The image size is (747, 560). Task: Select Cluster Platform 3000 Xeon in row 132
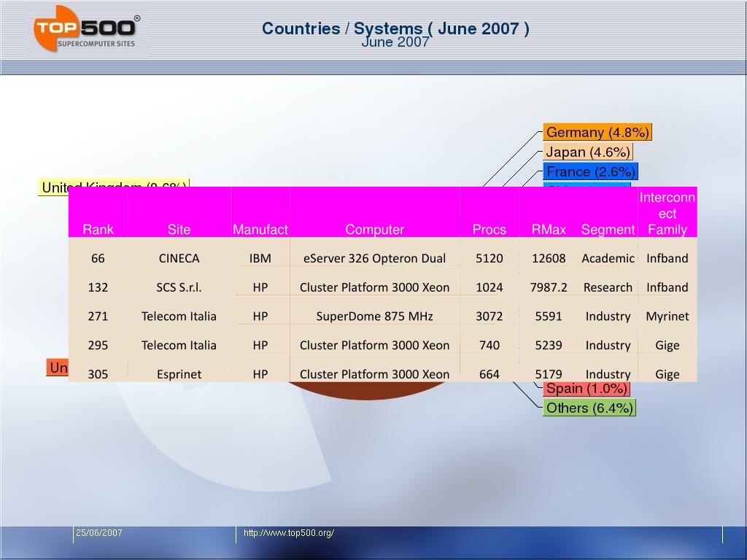[374, 287]
